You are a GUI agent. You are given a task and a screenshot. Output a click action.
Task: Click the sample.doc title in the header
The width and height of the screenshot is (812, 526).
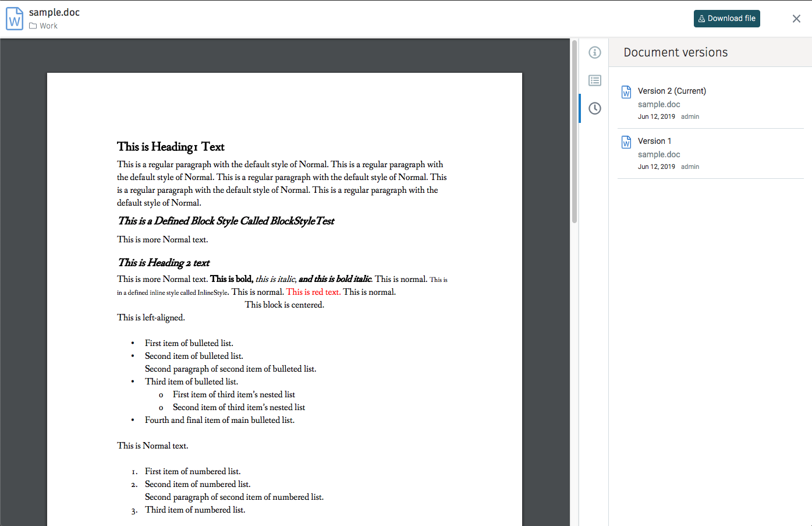(54, 12)
